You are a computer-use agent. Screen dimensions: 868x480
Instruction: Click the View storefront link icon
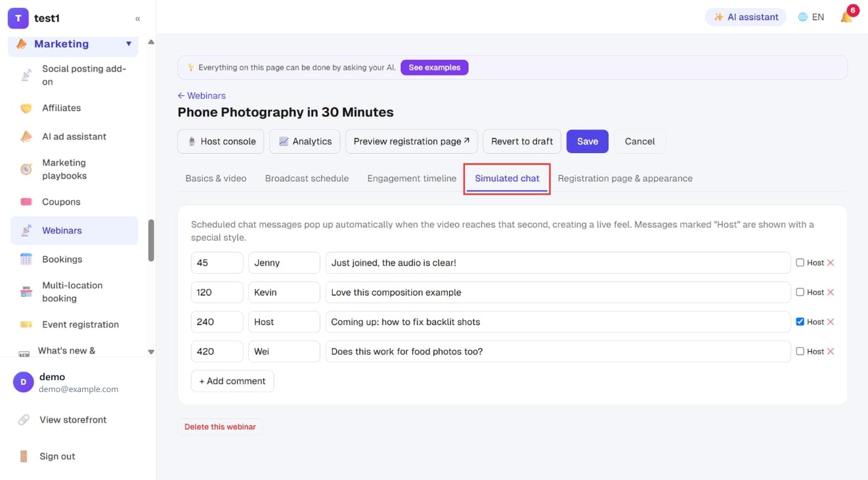coord(24,420)
